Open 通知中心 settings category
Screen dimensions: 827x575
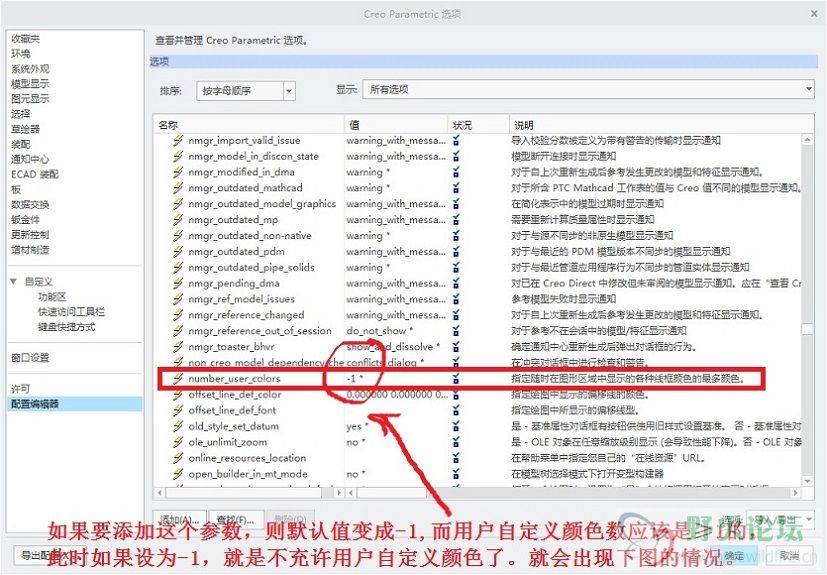30,159
